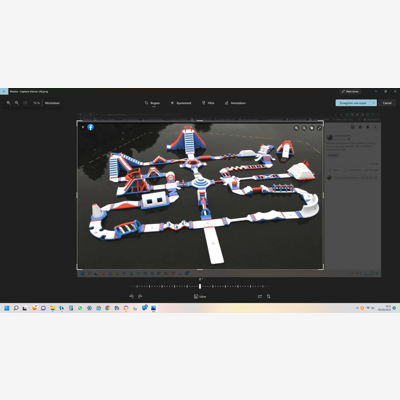
Task: Click Enregistrer une copie button
Action: click(x=353, y=103)
